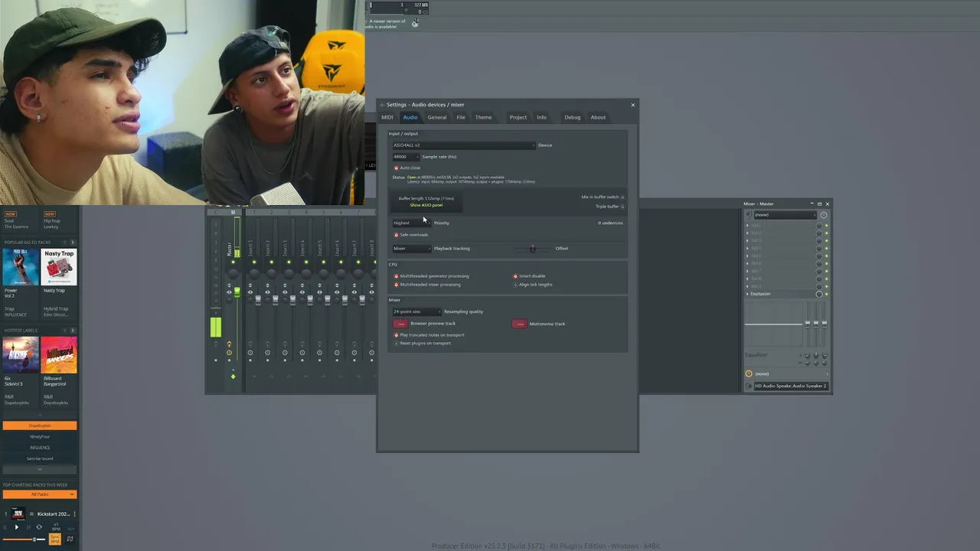Click next arrow in Popular Go-To Packs
This screenshot has height=551, width=980.
(x=73, y=242)
